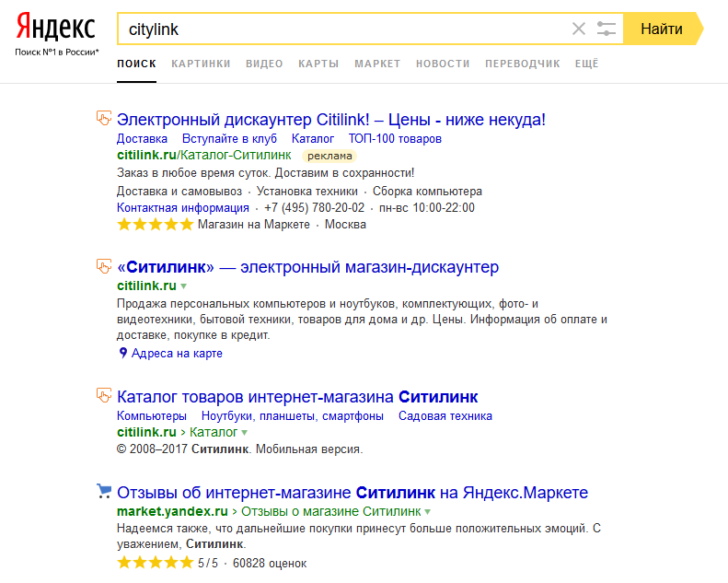Click the favicon beside Каталог товаров result
This screenshot has height=583, width=728.
pos(104,395)
